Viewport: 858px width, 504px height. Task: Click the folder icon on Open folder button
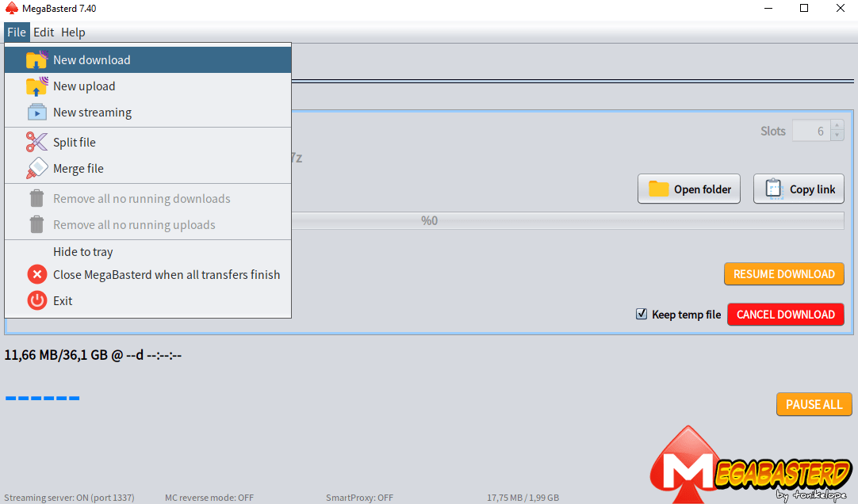tap(658, 189)
